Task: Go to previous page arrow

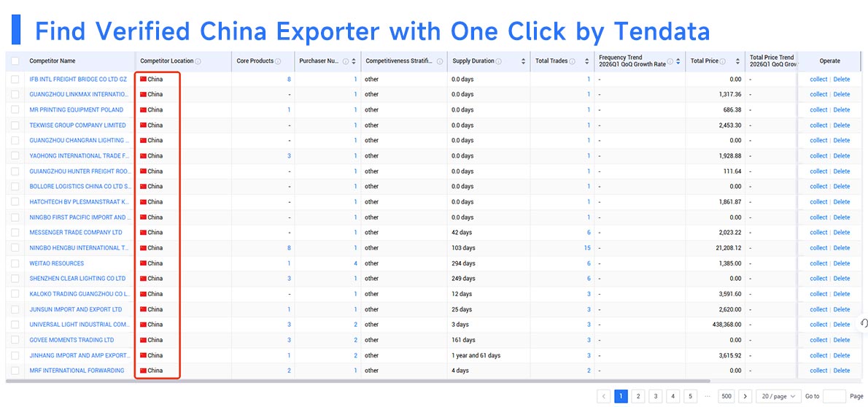Action: (604, 397)
